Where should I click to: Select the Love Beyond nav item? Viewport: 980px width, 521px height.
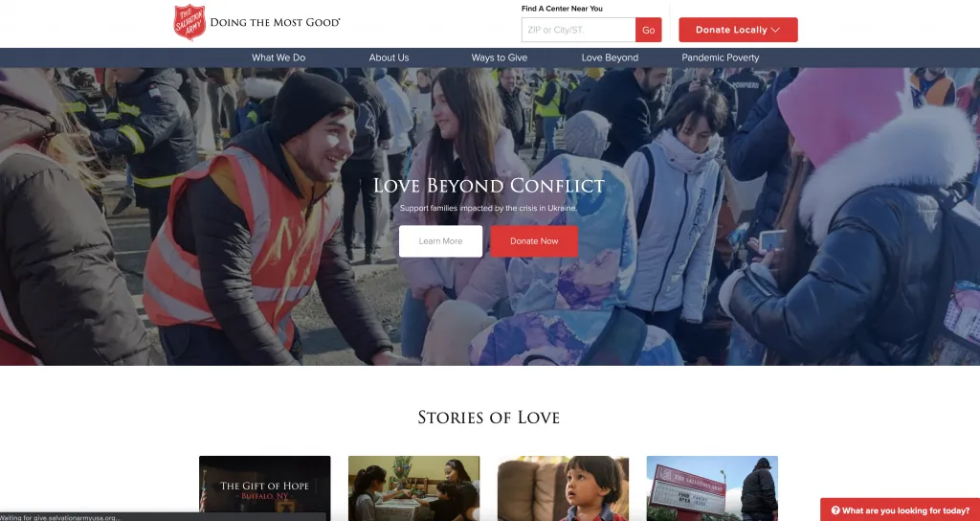pyautogui.click(x=610, y=57)
